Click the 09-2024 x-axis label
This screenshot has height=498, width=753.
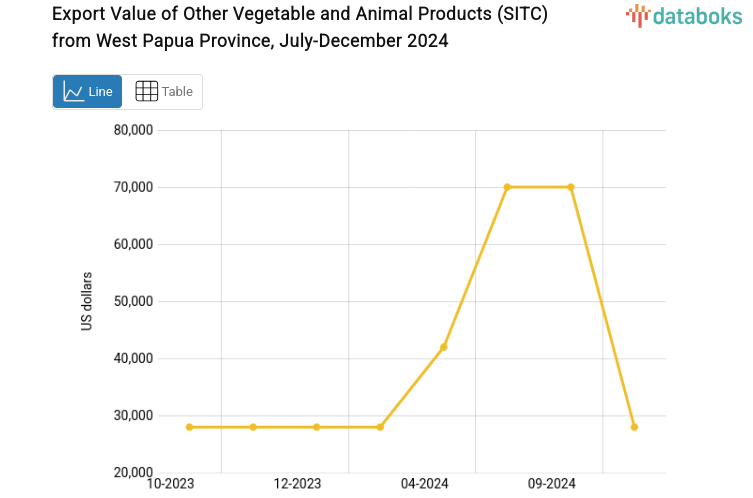(x=552, y=484)
